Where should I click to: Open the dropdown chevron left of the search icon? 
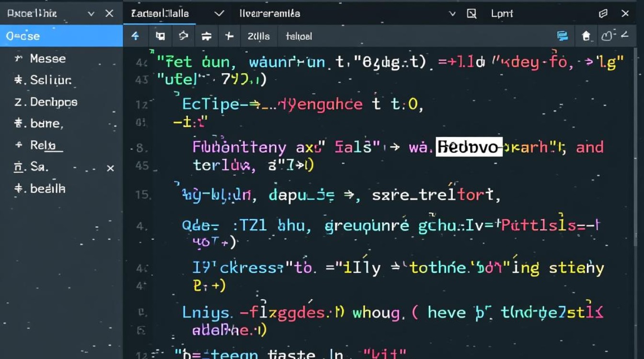click(x=452, y=14)
